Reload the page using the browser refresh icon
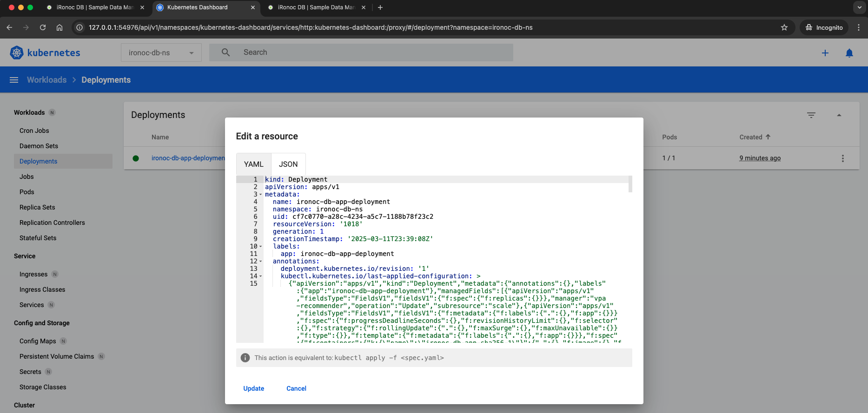This screenshot has width=868, height=413. pyautogui.click(x=43, y=27)
